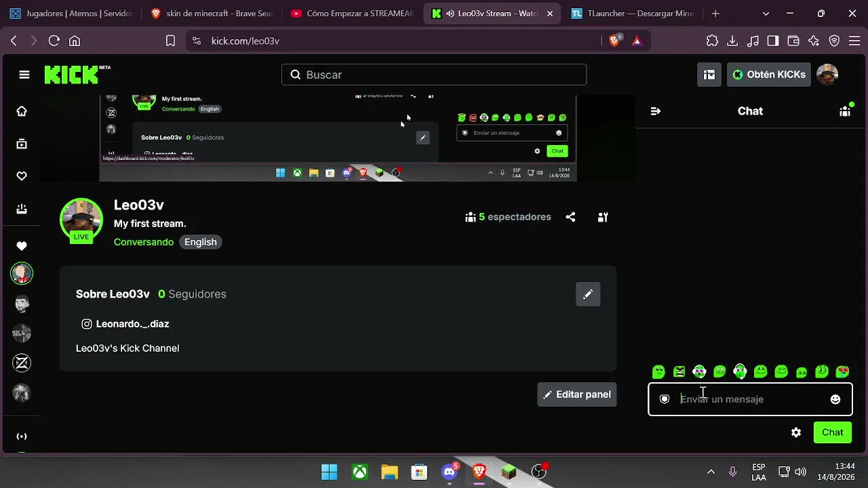Viewport: 868px width, 488px height.
Task: Open Discord from the taskbar
Action: pos(450,472)
